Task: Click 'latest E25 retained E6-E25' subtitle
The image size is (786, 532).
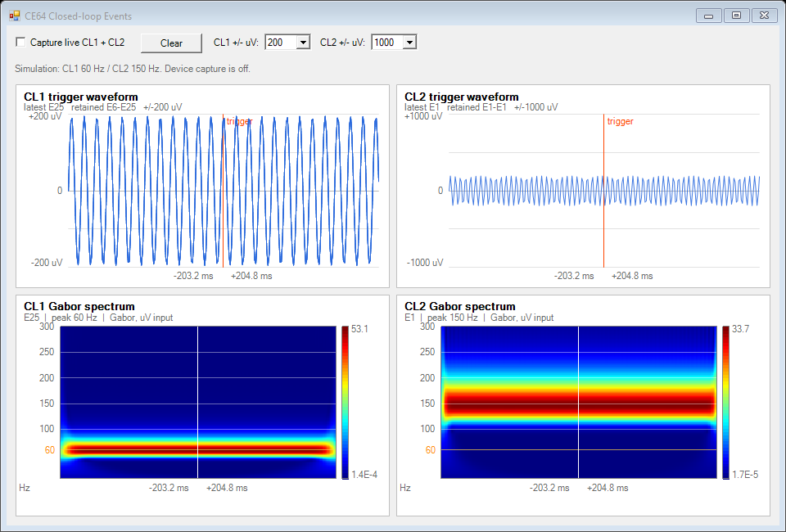Action: [x=79, y=107]
